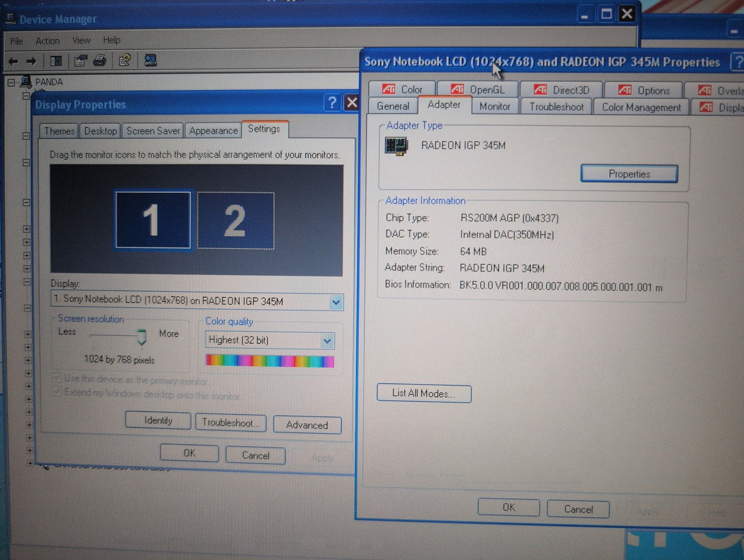Select the PANDA computer icon in the tree
Viewport: 744px width, 560px height.
(x=26, y=81)
